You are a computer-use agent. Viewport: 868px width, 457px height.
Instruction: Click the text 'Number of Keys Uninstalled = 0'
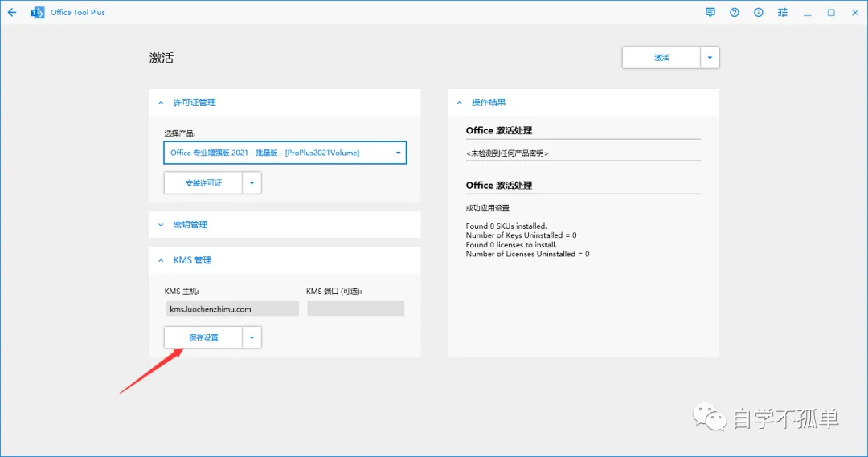pyautogui.click(x=521, y=235)
